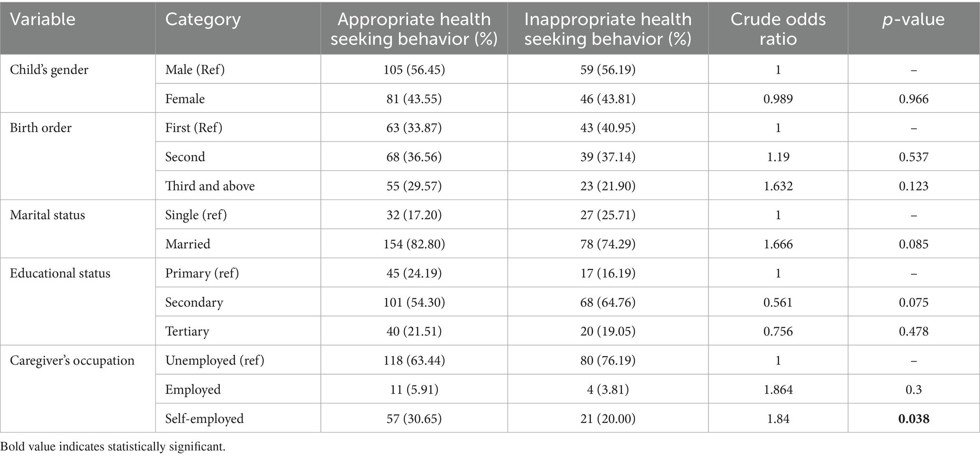Click the bold 0.038 p-value
Viewport: 980px width, 458px height.
coord(914,419)
